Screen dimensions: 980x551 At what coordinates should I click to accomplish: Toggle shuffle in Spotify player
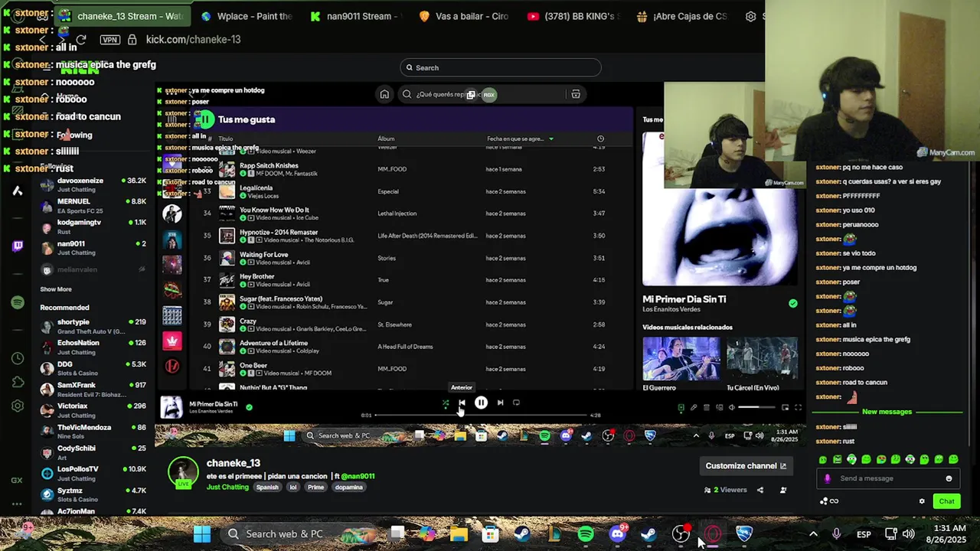446,403
